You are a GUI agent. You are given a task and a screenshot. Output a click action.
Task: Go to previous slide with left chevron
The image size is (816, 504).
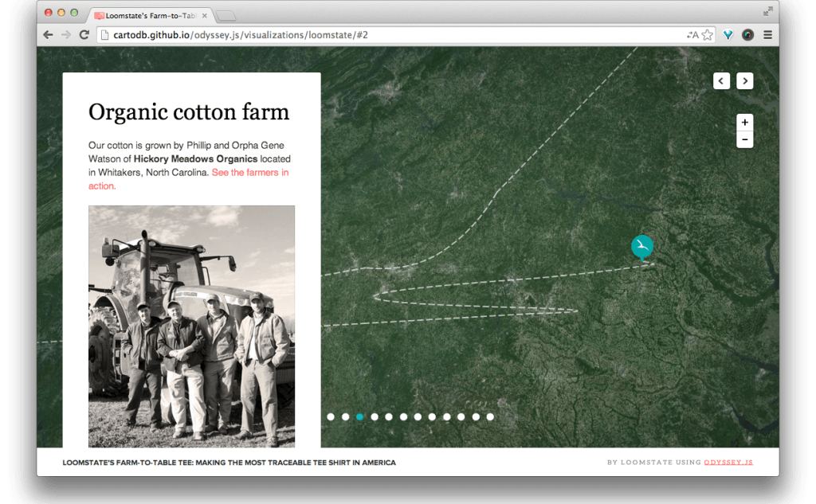[721, 80]
